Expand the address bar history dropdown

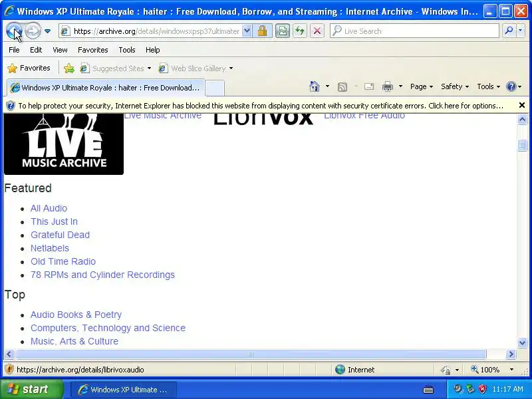(x=247, y=31)
